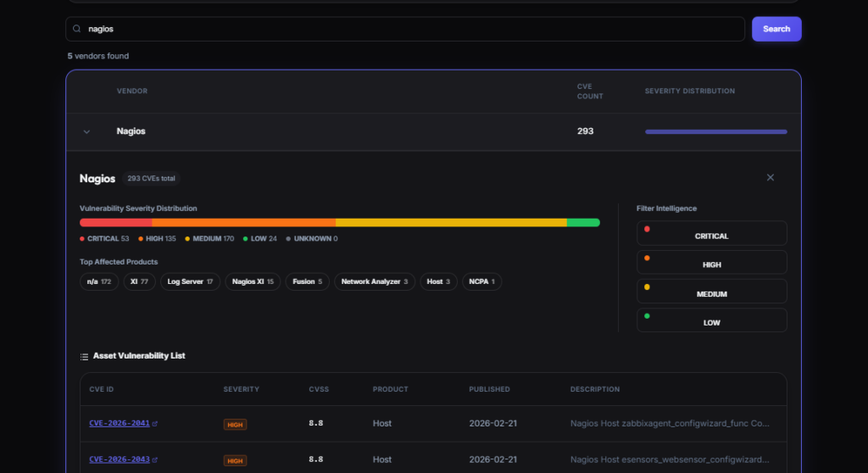Screen dimensions: 868x473
Task: Click the green low segment of severity bar
Action: pos(583,222)
